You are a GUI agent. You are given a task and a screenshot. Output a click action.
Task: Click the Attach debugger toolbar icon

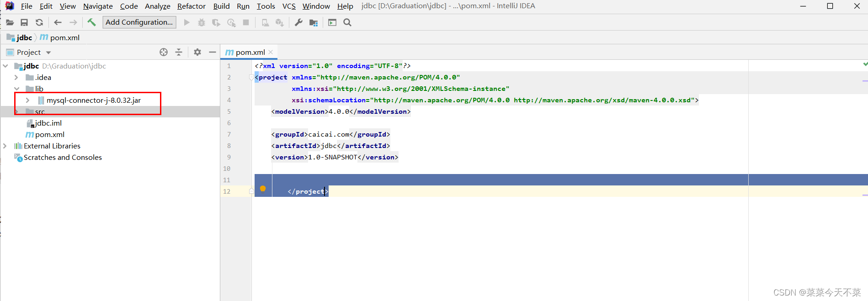point(265,22)
